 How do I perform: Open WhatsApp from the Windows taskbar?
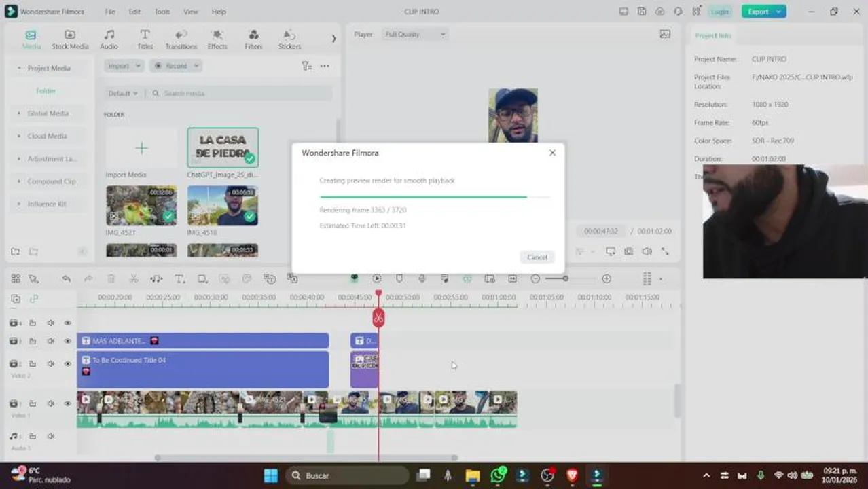498,475
